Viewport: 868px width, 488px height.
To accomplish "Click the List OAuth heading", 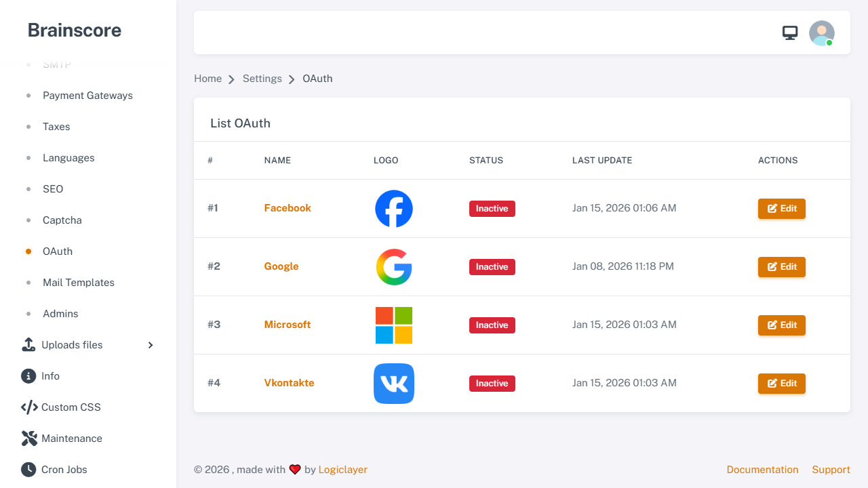I will coord(241,123).
